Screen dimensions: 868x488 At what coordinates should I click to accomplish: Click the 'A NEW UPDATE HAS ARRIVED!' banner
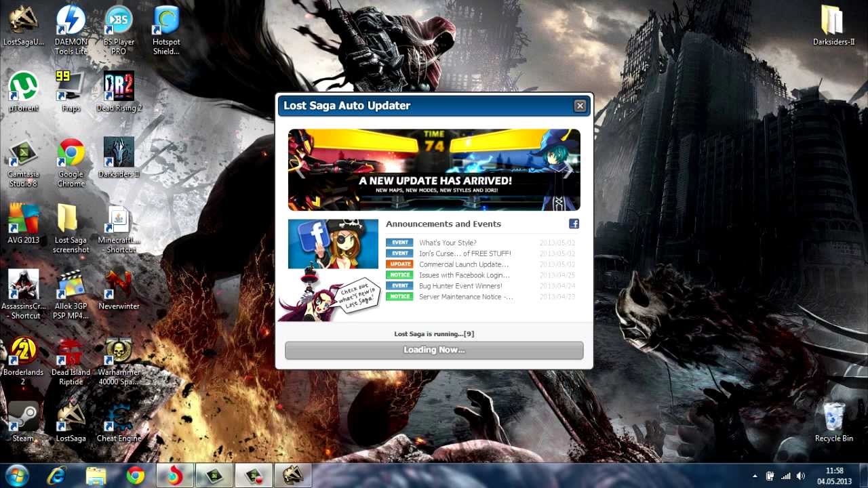point(434,169)
